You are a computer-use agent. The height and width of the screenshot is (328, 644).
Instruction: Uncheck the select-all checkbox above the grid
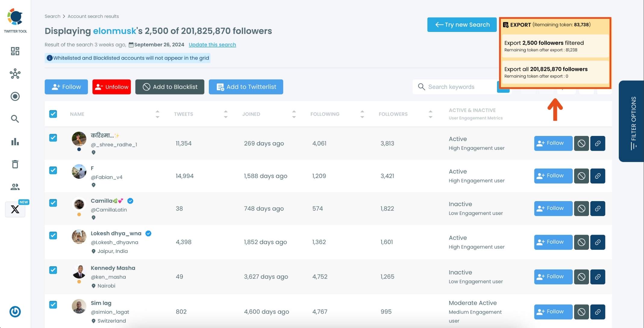[x=53, y=114]
